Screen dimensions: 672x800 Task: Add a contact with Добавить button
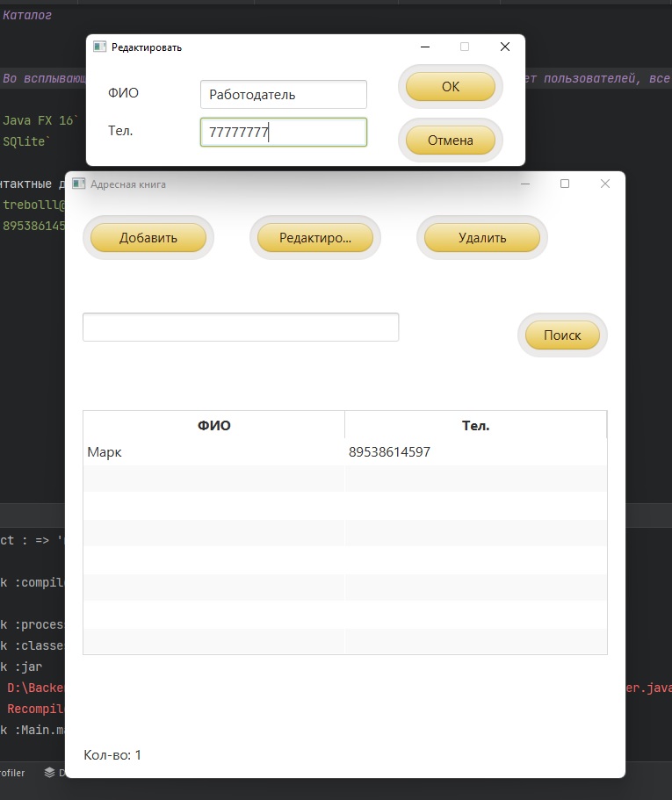pos(148,238)
